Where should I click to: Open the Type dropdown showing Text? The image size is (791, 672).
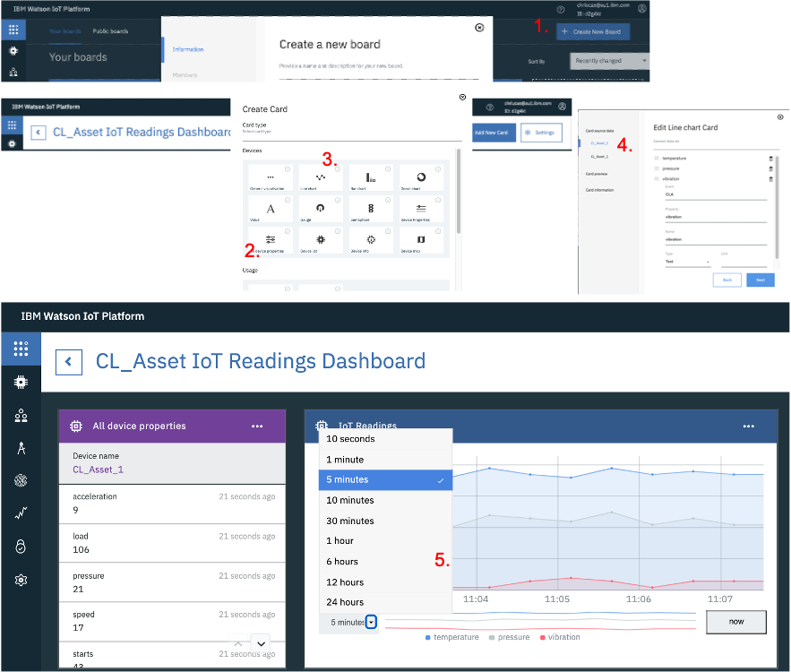pos(689,261)
